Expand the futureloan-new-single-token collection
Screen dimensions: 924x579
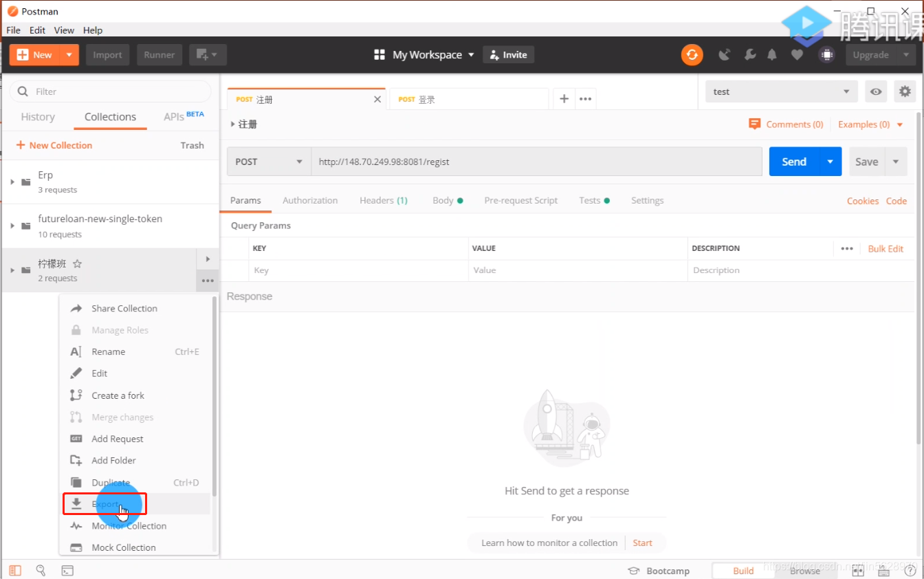click(x=12, y=226)
